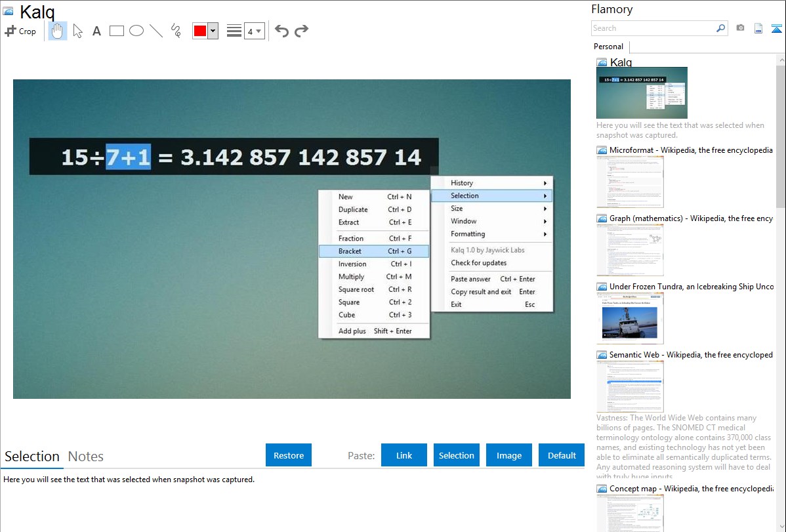Click the Kalq app icon in title
Image resolution: width=786 pixels, height=532 pixels.
[8, 11]
